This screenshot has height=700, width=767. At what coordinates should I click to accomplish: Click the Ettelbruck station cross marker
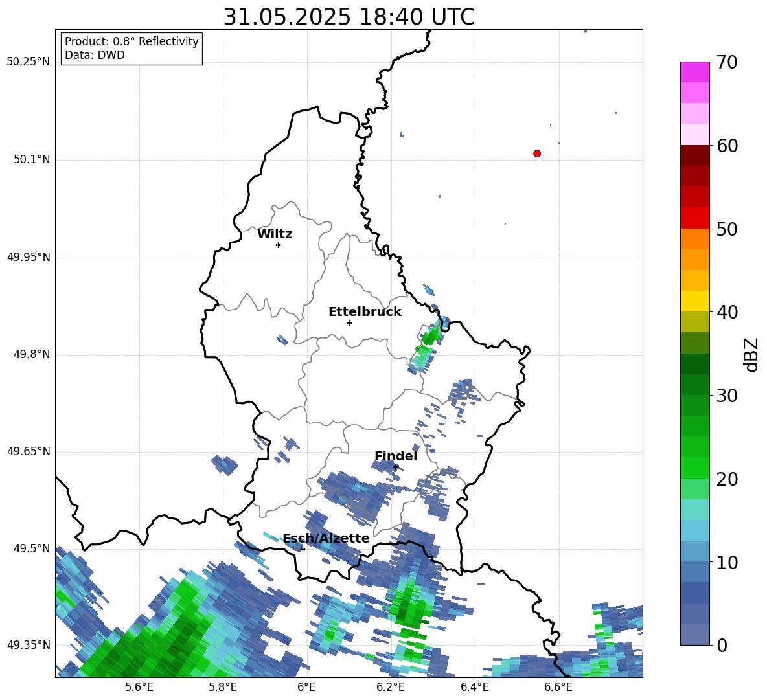click(349, 322)
